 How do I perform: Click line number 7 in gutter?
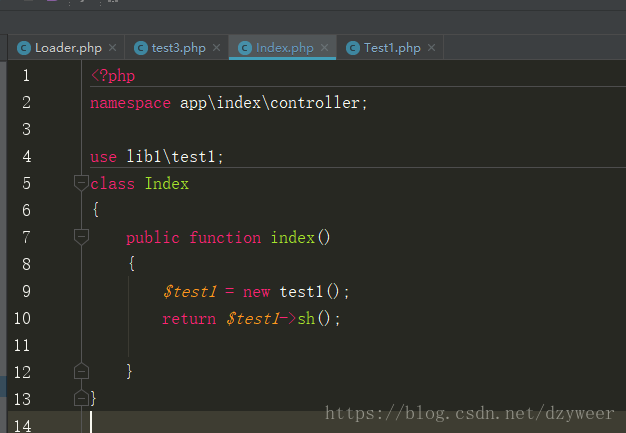[x=26, y=237]
